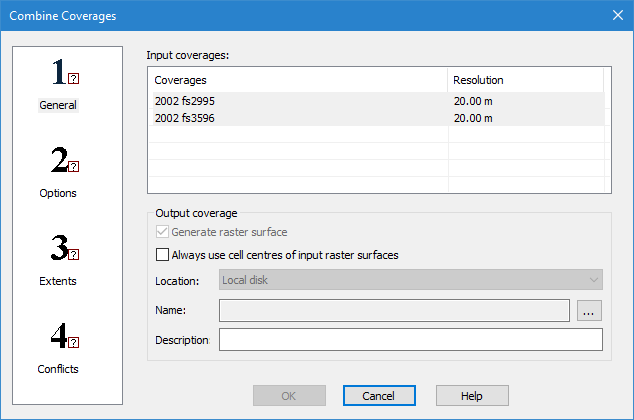Select the 2002 fs2995 coverage row
The image size is (634, 420).
tap(298, 101)
